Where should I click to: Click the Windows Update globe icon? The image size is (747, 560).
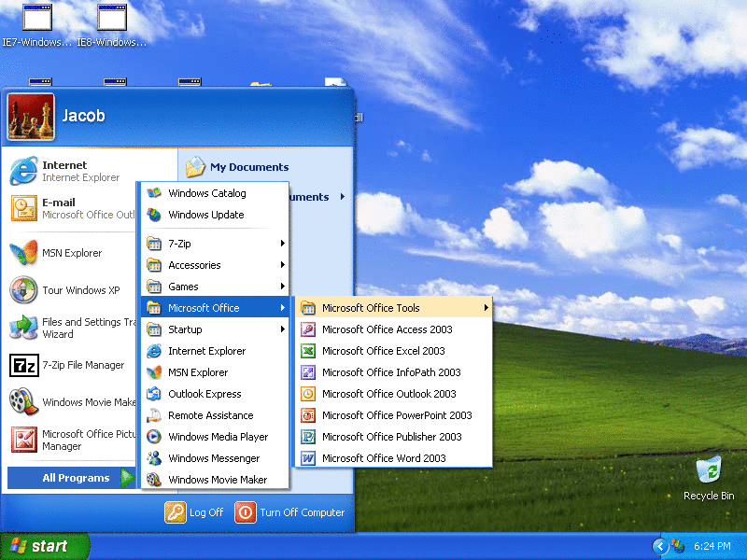tap(154, 215)
